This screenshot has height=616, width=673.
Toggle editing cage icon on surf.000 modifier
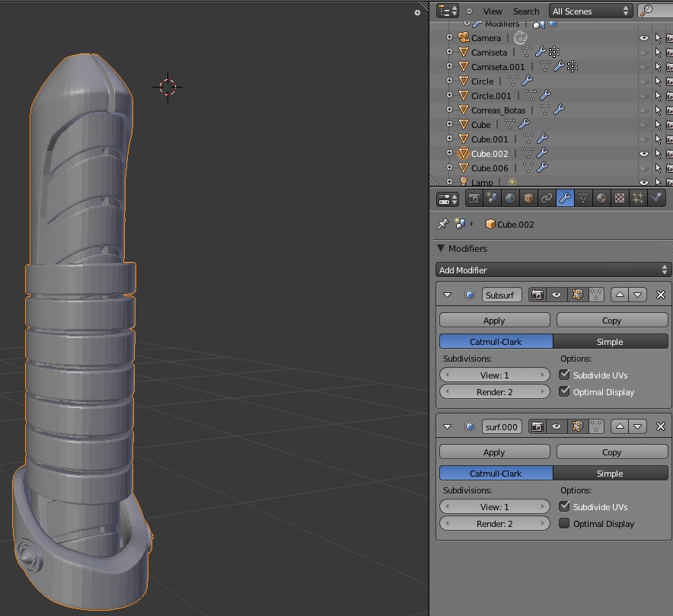point(596,426)
